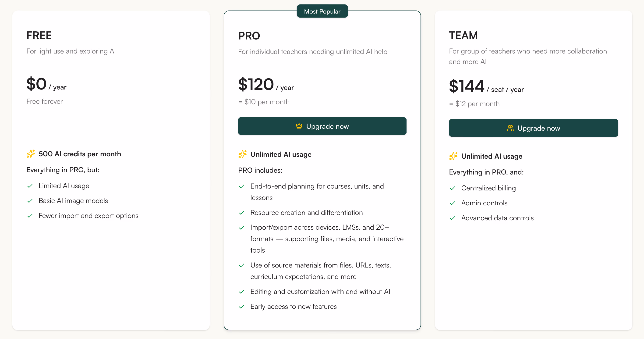Screen dimensions: 644x339
Task: Select the TEAM plan heading
Action: (x=463, y=35)
